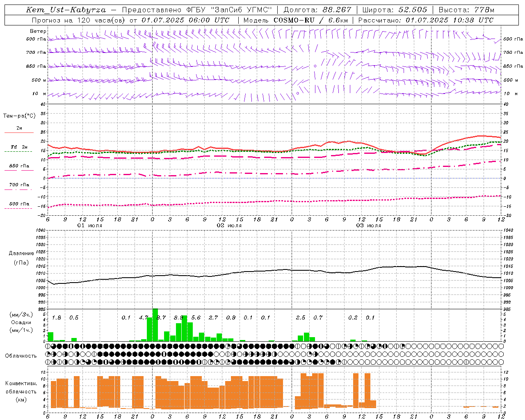This screenshot has width=525, height=420.
Task: Click the 03 июля date label
Action: 369,226
